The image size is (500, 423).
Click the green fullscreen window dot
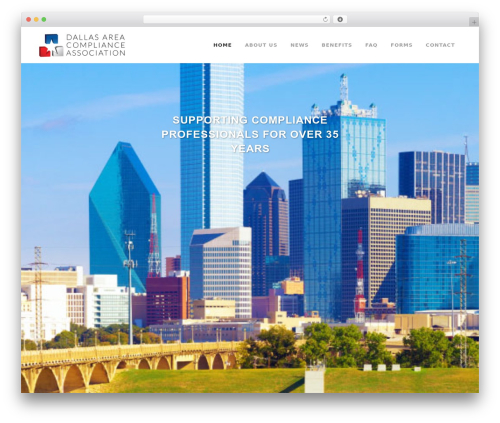coord(44,20)
